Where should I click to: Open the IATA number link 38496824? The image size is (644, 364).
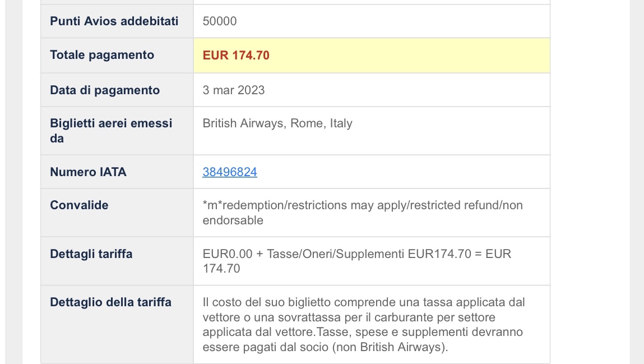click(x=230, y=172)
